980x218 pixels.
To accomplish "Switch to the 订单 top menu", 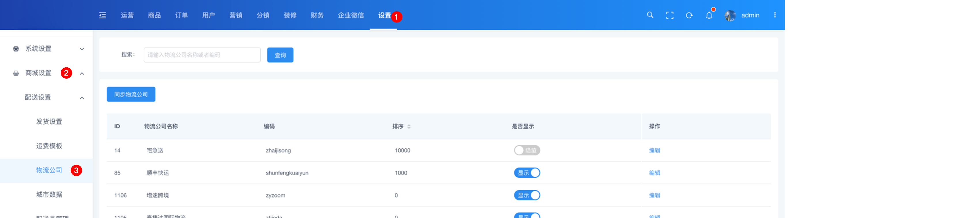I will (x=181, y=15).
